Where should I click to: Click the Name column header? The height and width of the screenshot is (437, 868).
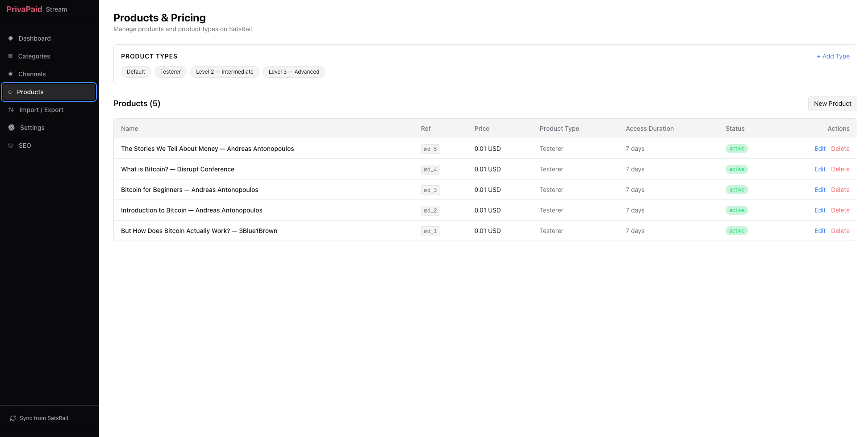point(129,129)
